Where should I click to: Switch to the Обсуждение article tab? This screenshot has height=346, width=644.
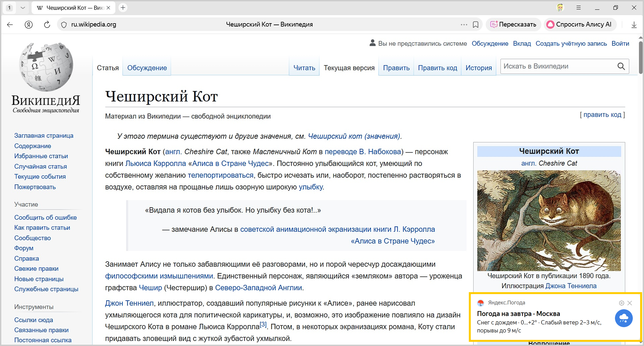[x=147, y=68]
